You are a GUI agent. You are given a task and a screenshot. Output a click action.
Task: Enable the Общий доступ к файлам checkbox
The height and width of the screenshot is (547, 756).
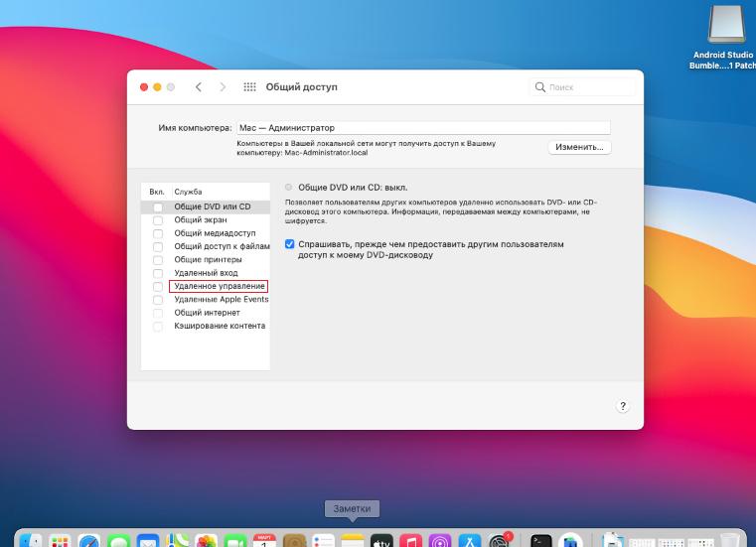(x=158, y=246)
